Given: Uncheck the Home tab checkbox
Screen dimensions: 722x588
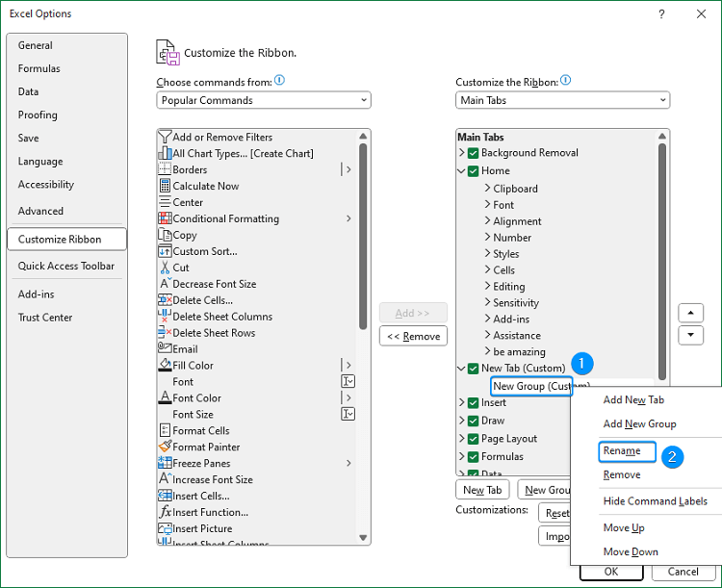Looking at the screenshot, I should coord(473,171).
